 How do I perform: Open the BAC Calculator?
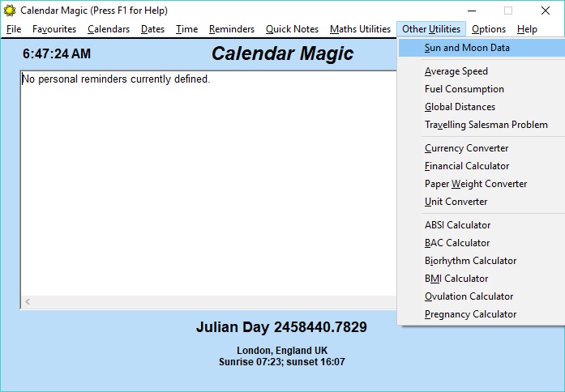pos(482,243)
